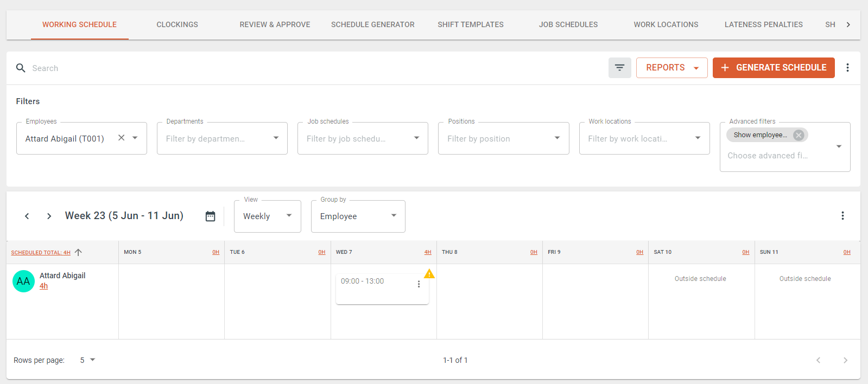Expand the Departments filter dropdown
The height and width of the screenshot is (384, 868).
click(276, 138)
